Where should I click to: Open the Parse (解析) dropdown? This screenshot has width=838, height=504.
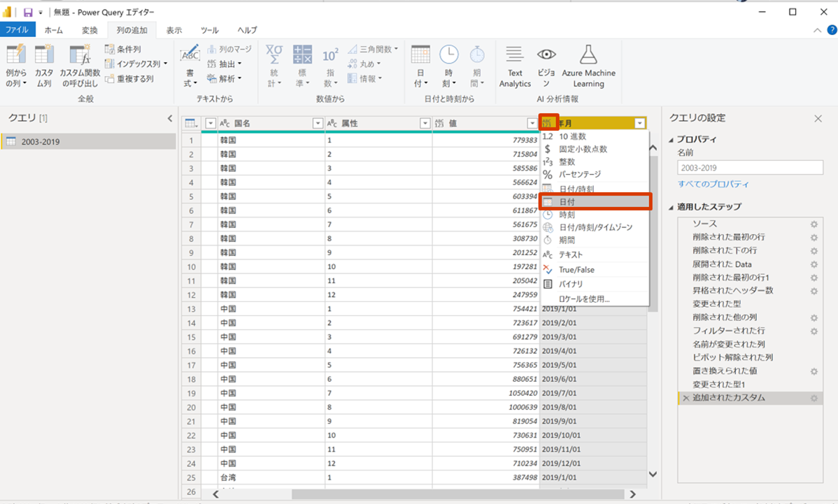pyautogui.click(x=225, y=78)
